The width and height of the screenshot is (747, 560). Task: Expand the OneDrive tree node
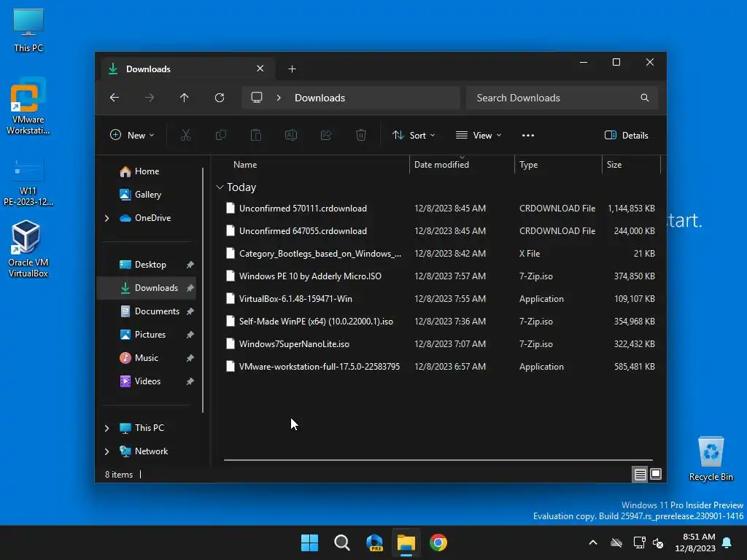(107, 218)
